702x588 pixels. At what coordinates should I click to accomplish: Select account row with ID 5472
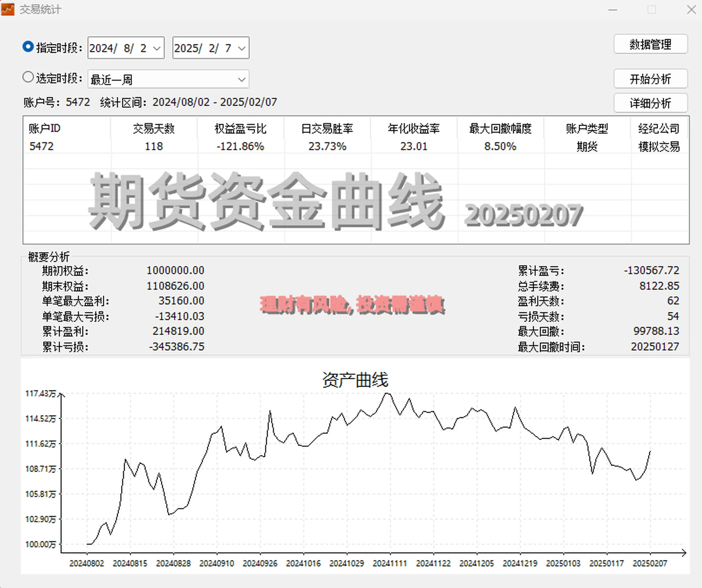(42, 146)
